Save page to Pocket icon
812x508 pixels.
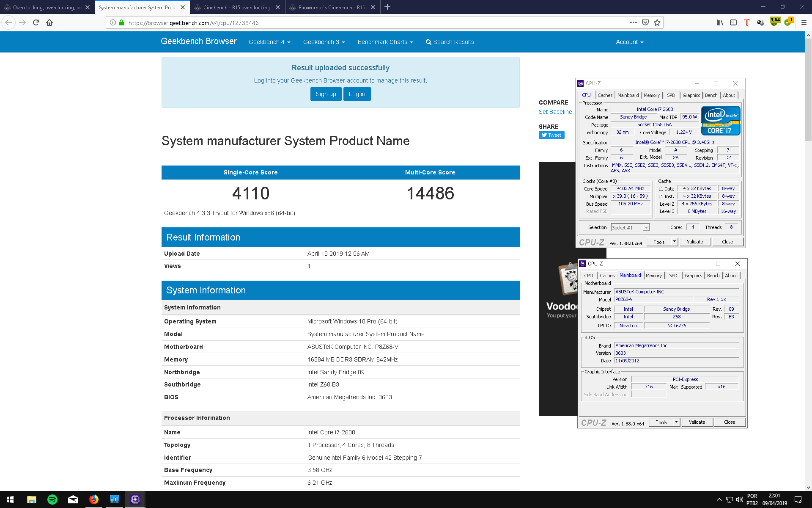(x=645, y=22)
